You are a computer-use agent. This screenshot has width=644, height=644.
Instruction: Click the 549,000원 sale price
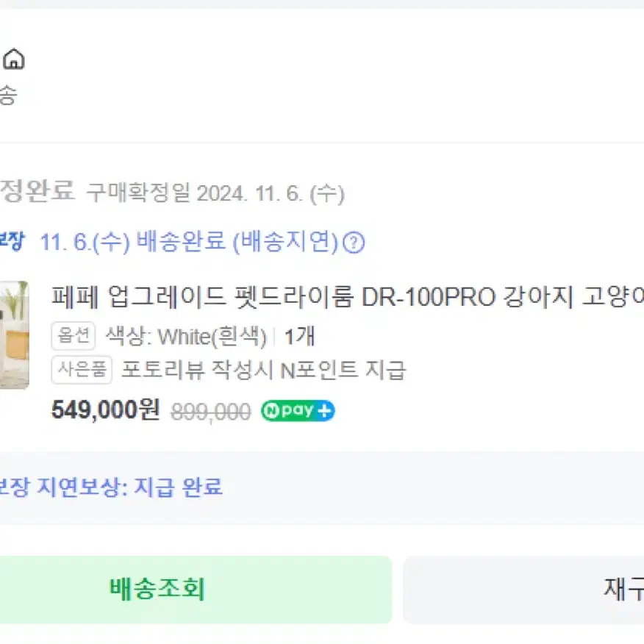pos(106,409)
